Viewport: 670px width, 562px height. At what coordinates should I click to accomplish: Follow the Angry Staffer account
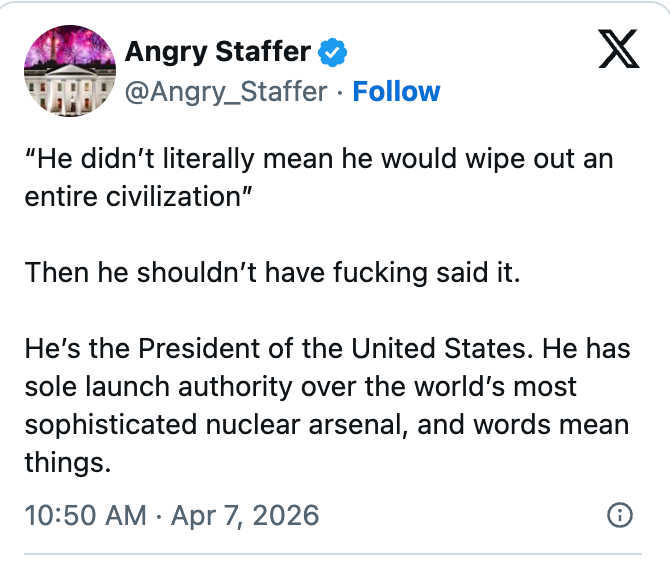coord(396,91)
